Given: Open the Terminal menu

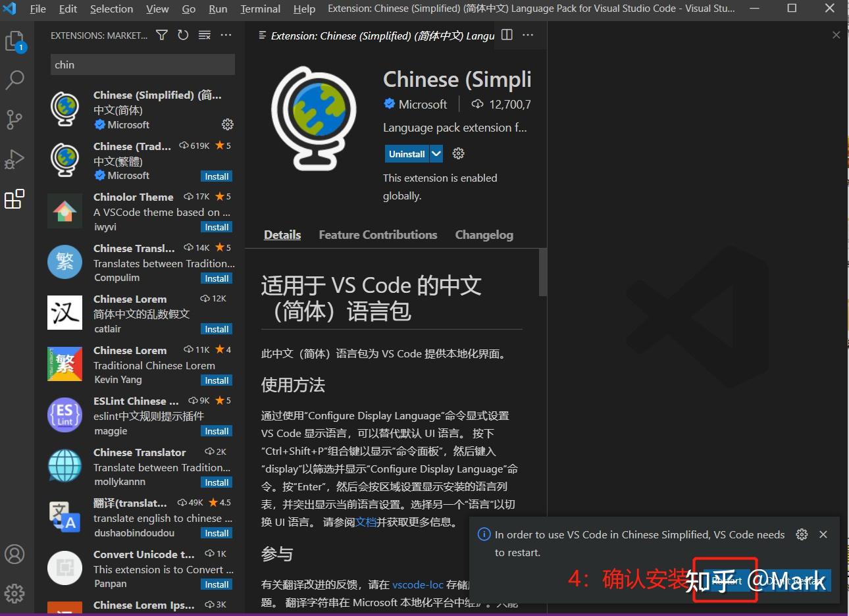Looking at the screenshot, I should pos(260,9).
